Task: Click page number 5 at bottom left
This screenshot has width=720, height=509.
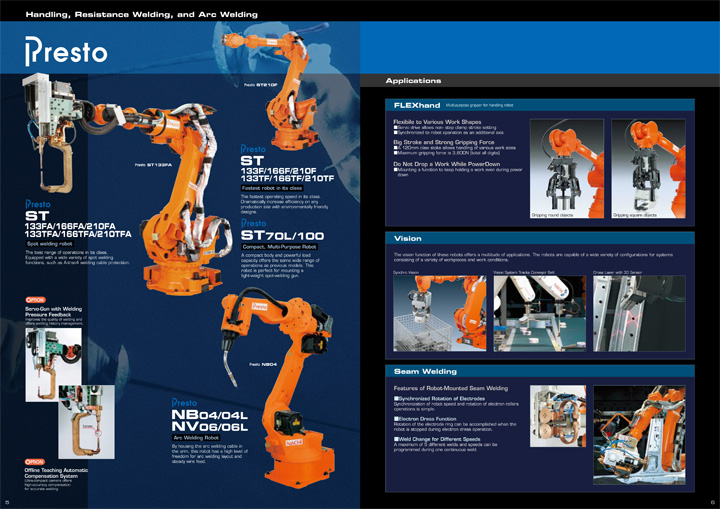Action: coord(7,502)
